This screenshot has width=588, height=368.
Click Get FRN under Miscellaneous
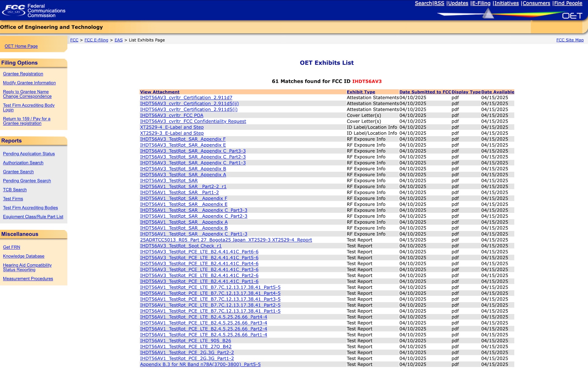[12, 247]
